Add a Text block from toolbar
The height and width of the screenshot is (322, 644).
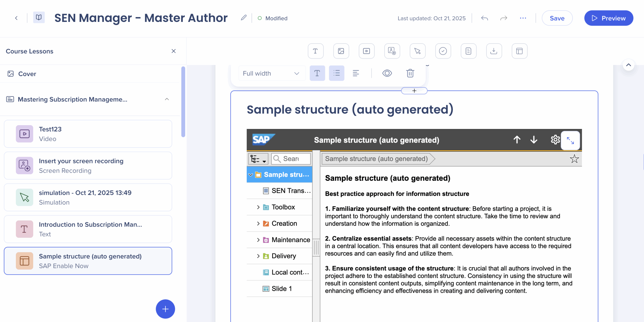tap(315, 51)
